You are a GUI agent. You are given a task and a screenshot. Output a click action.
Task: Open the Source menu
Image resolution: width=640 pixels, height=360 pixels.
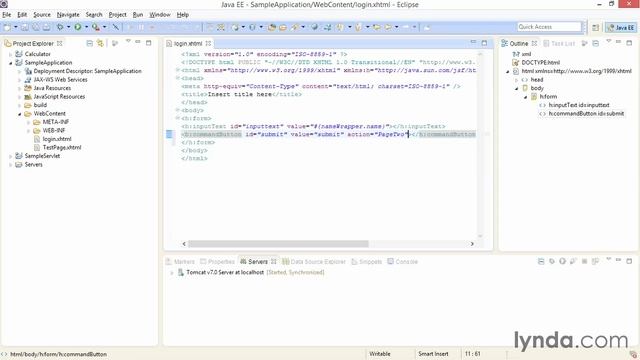pos(42,15)
